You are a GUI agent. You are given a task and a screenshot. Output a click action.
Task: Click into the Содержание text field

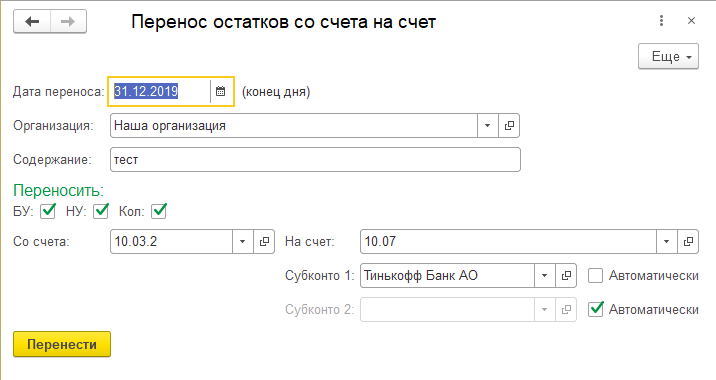(x=315, y=159)
